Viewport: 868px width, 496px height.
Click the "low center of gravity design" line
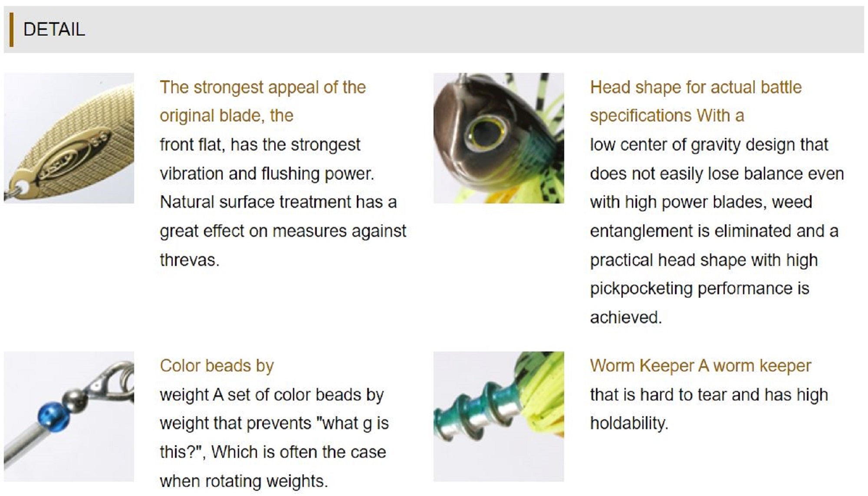(x=709, y=145)
